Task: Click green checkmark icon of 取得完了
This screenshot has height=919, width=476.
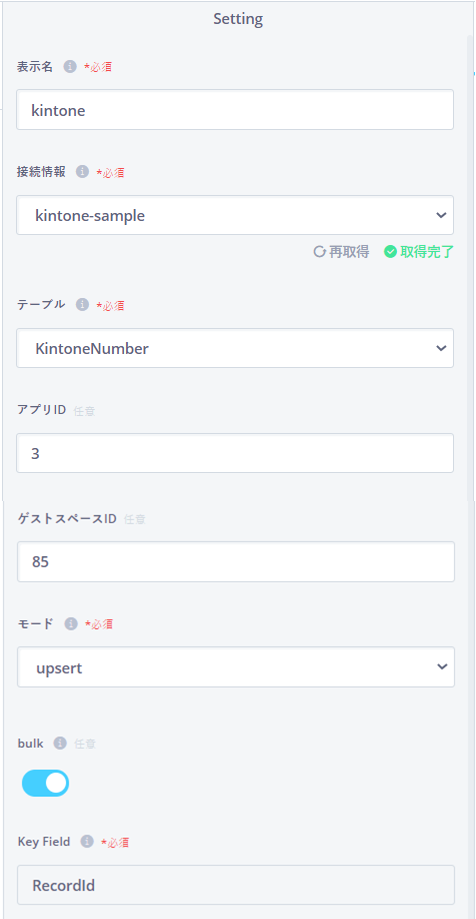Action: point(390,252)
